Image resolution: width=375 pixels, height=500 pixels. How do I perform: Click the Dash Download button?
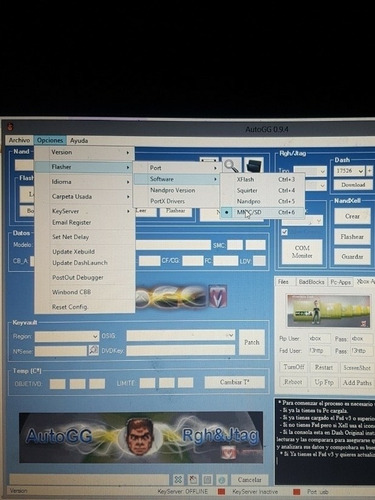tap(353, 185)
